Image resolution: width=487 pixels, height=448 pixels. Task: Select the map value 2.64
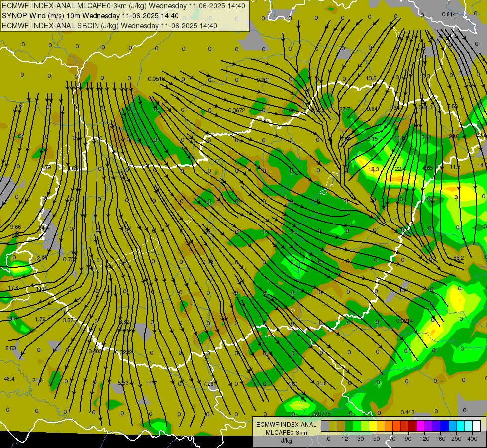[x=42, y=258]
